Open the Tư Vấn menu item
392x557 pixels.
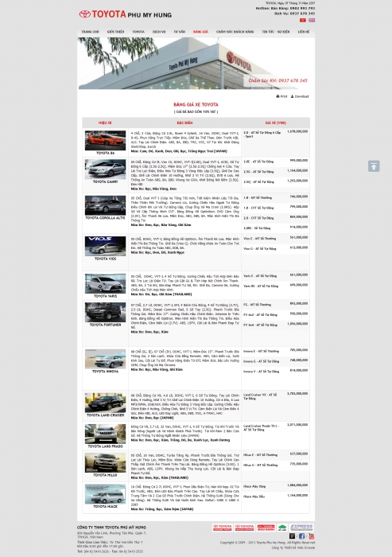coord(180,32)
